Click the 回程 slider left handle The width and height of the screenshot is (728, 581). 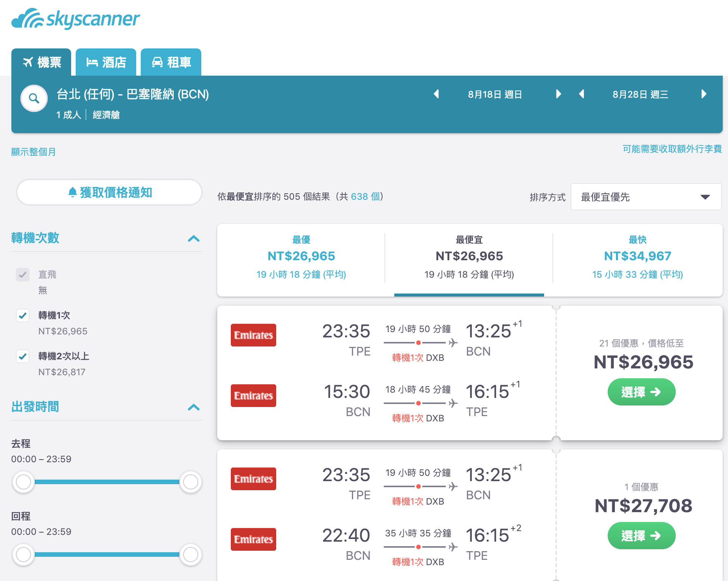[23, 555]
